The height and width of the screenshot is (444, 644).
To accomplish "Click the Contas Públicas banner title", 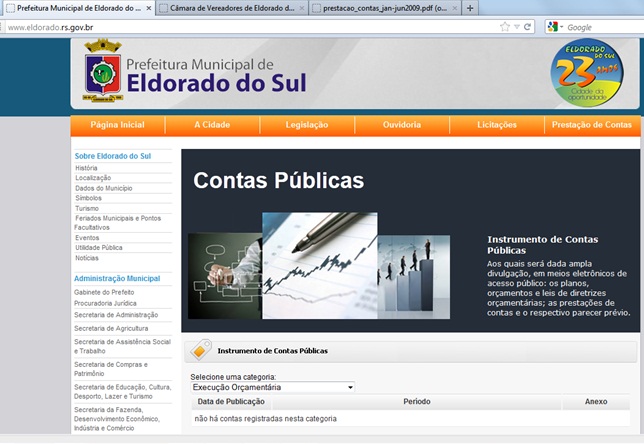I will 278,180.
